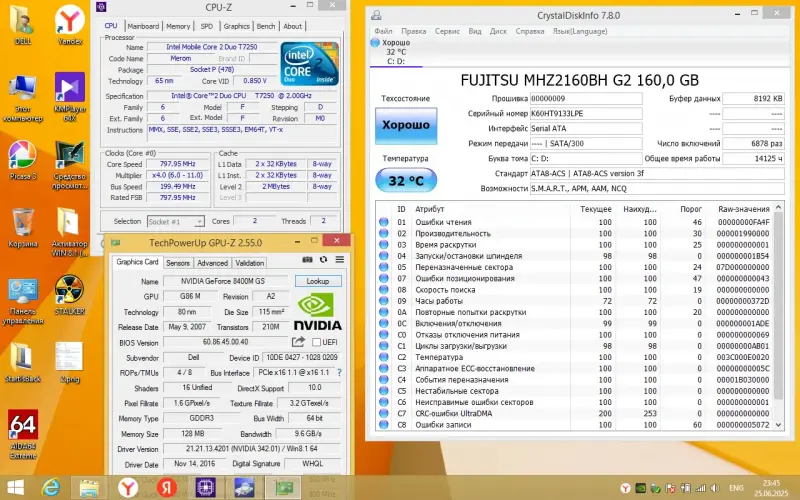
Task: Click the SMART list scrollbar up arrow
Action: [779, 207]
